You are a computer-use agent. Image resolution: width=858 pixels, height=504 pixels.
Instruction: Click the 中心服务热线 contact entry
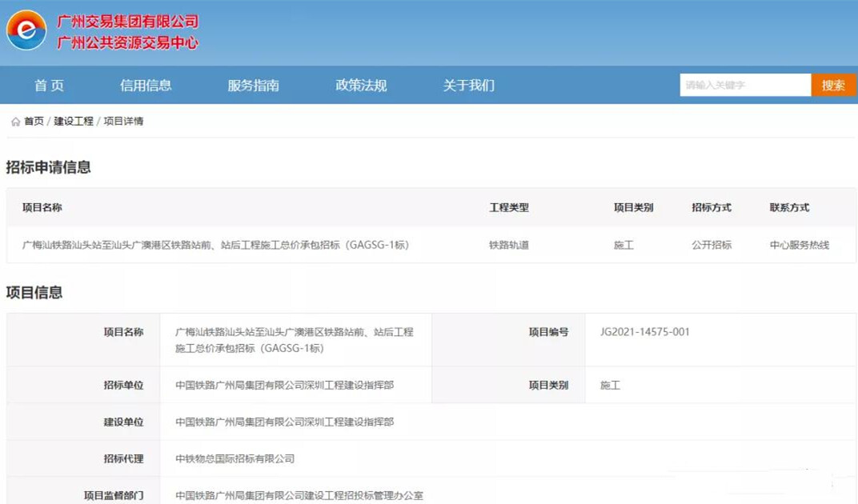799,246
